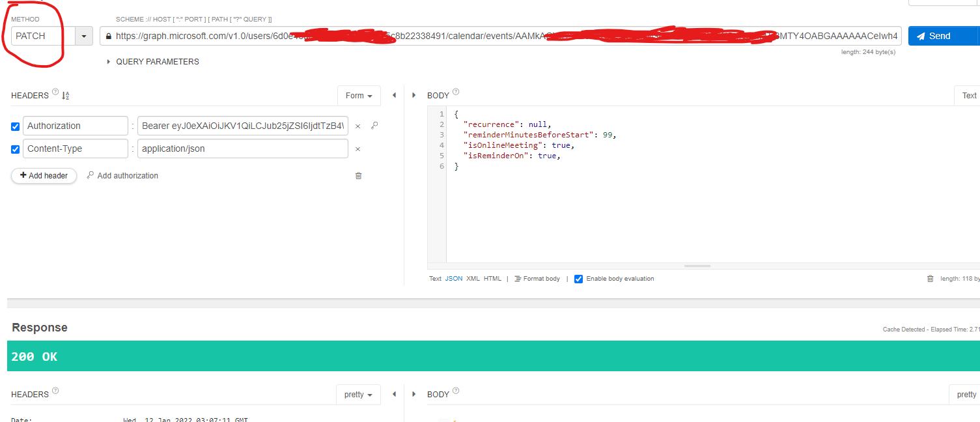980x422 pixels.
Task: Click the "isOnlineMeeting": true line
Action: (x=519, y=145)
